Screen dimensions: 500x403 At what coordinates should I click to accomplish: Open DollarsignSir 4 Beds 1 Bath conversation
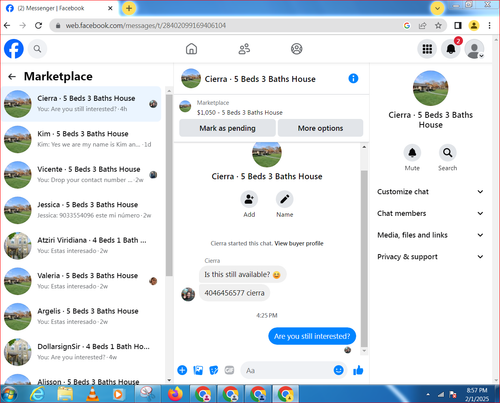[81, 352]
